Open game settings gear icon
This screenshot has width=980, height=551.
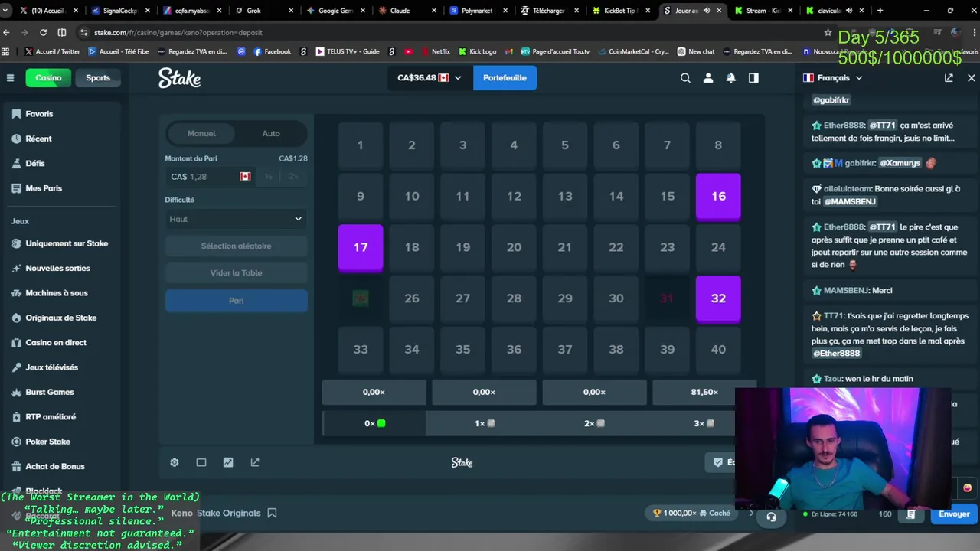point(175,462)
